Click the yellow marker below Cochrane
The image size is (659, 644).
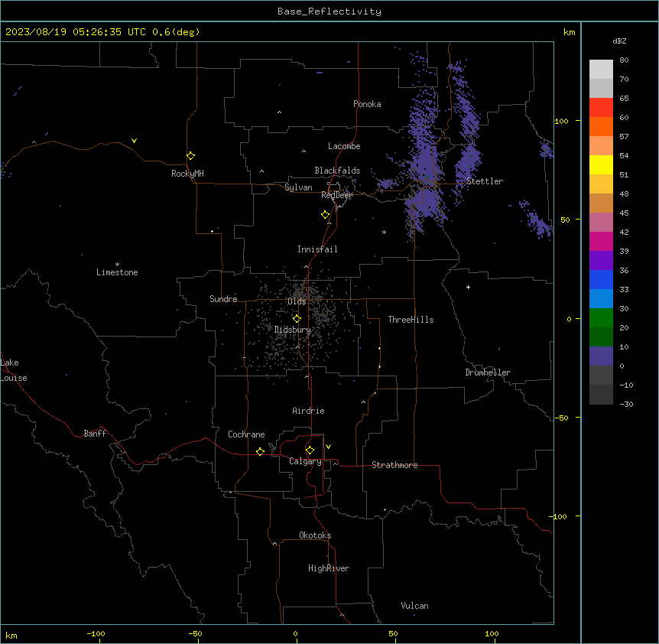(x=260, y=451)
